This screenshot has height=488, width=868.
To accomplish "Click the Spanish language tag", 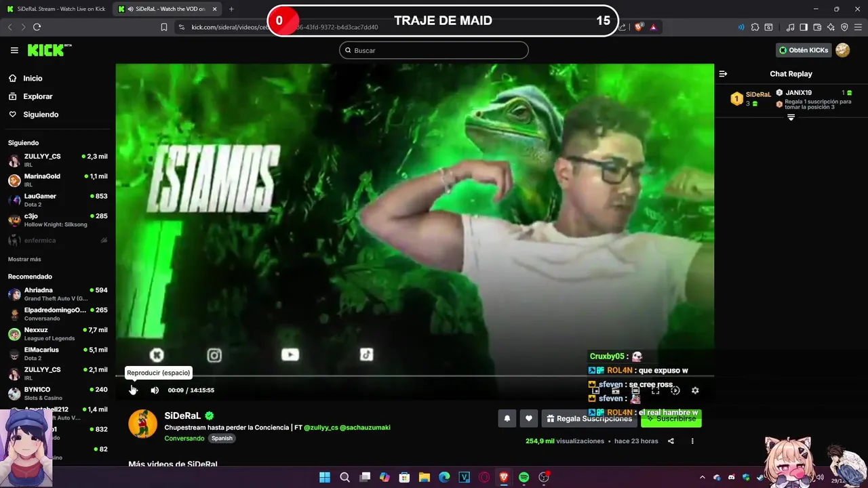I will (222, 439).
